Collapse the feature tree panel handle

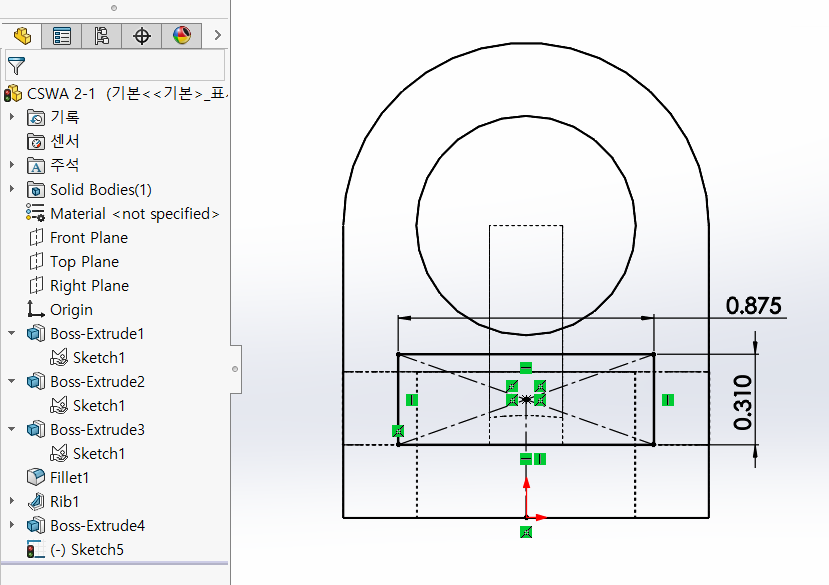[x=235, y=369]
